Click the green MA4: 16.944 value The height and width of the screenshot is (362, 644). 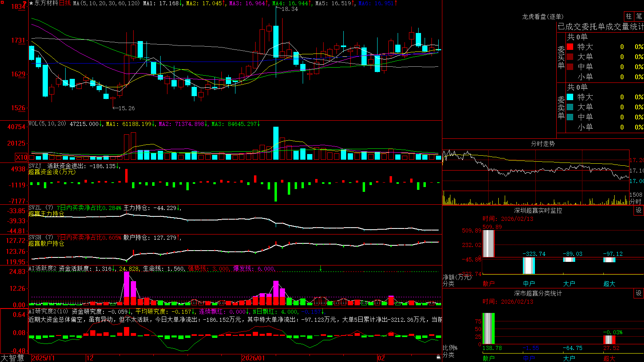[291, 3]
